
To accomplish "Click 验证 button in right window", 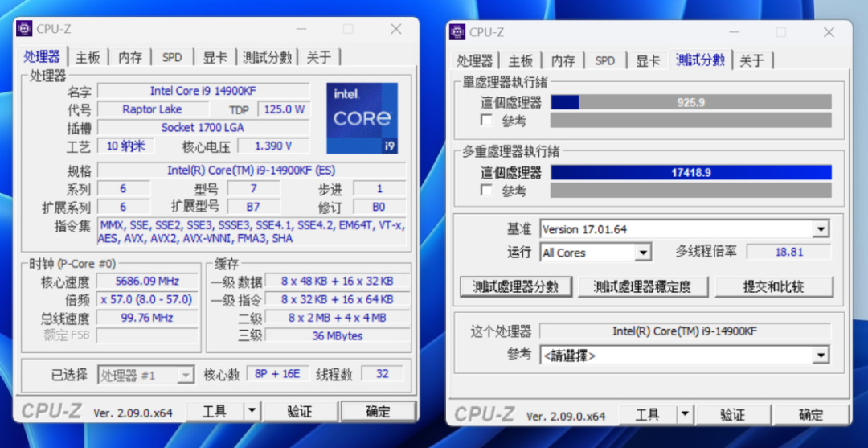I will 734,414.
